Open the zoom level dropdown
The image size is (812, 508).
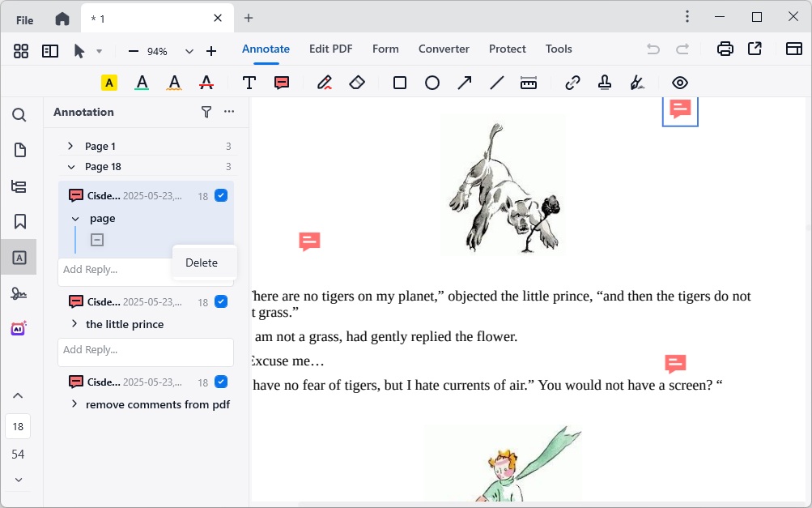click(189, 51)
